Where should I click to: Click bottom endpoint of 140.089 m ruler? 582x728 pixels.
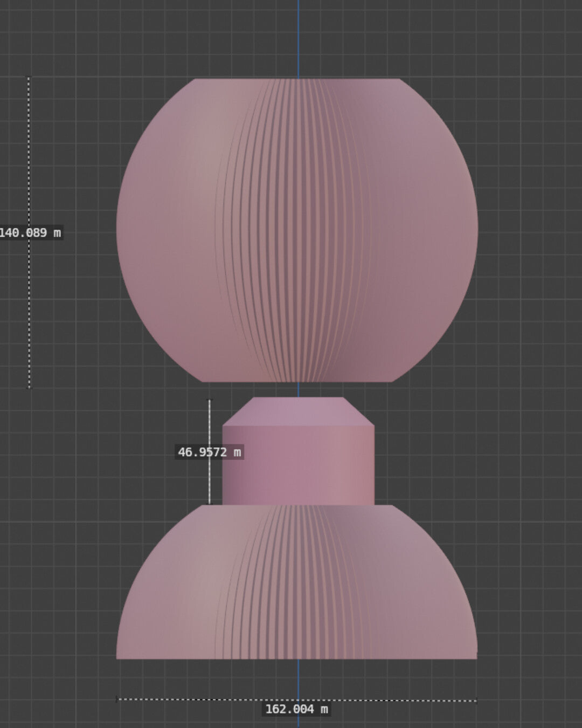(x=29, y=387)
